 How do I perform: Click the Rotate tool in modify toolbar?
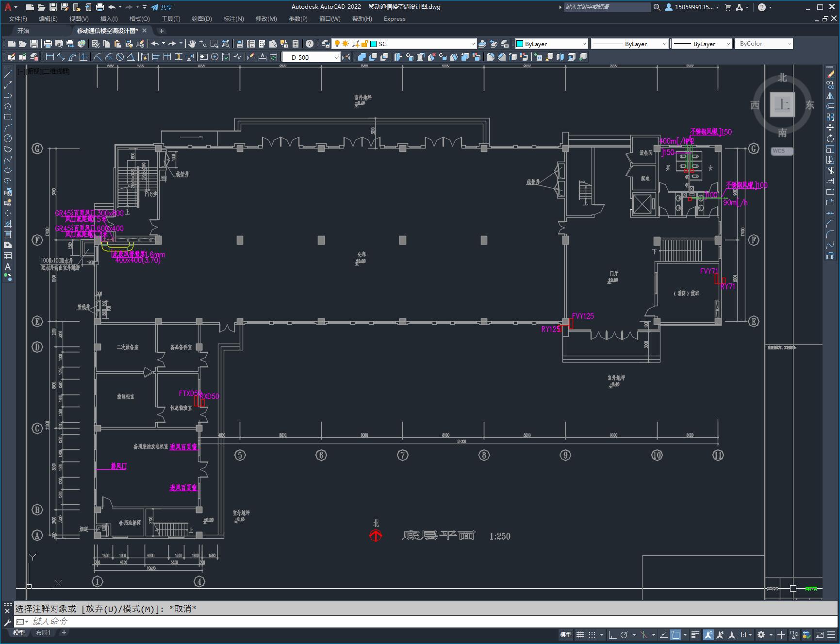[830, 138]
